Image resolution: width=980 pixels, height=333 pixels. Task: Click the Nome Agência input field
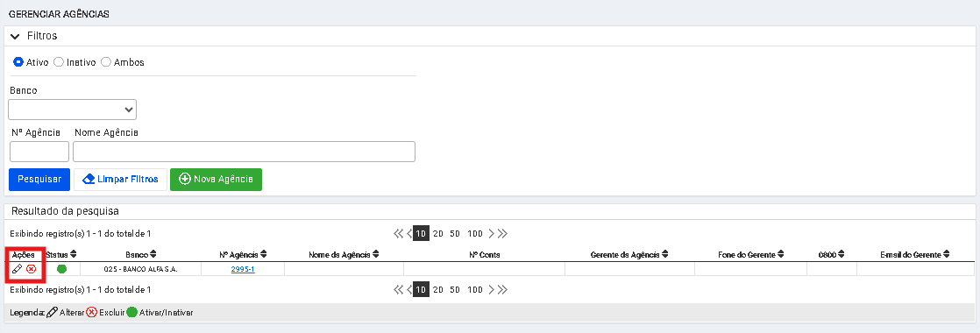click(x=245, y=152)
